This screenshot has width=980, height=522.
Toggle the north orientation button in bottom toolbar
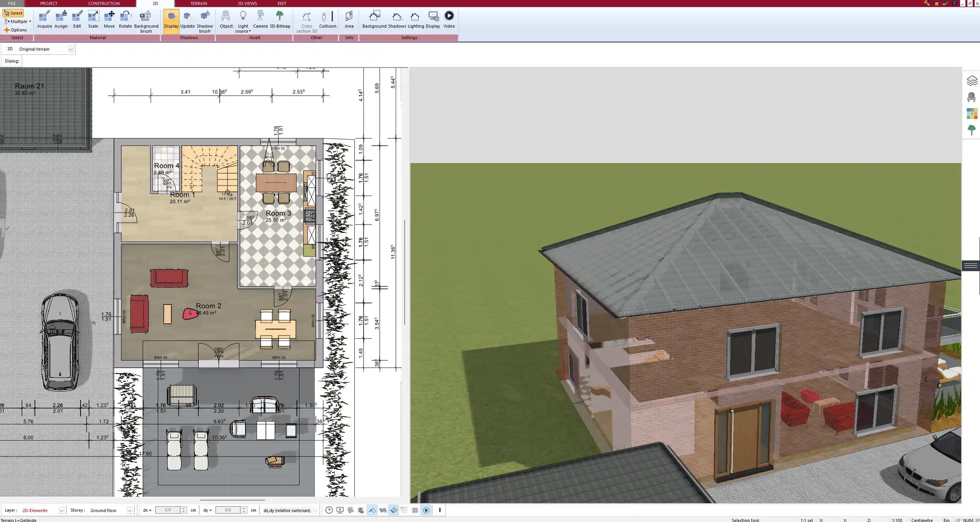click(426, 510)
